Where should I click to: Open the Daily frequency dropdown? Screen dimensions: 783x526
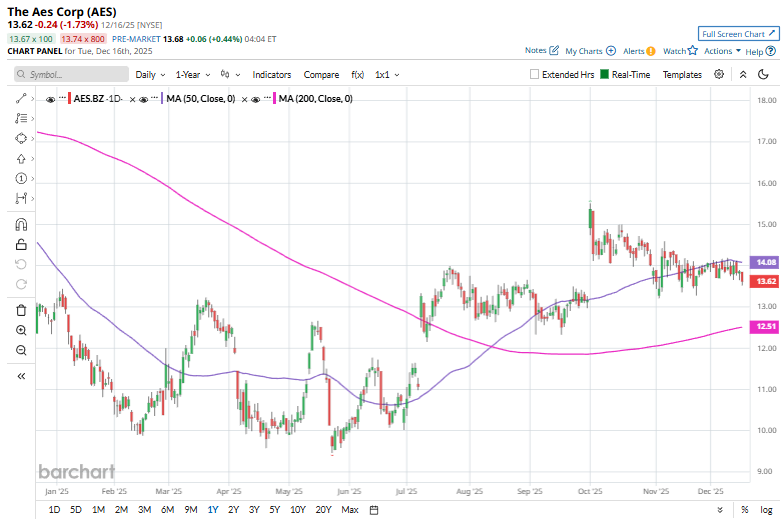coord(150,74)
